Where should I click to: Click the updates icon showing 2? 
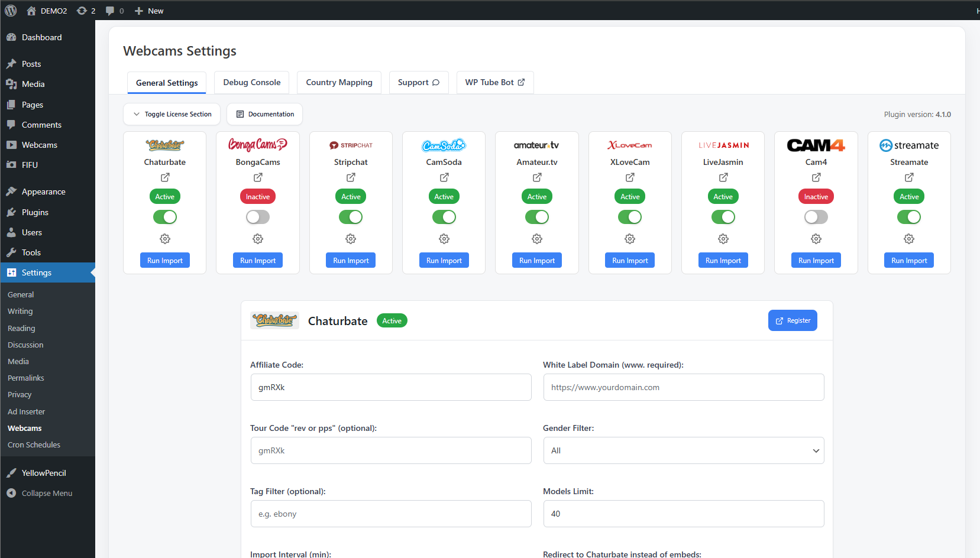tap(86, 11)
